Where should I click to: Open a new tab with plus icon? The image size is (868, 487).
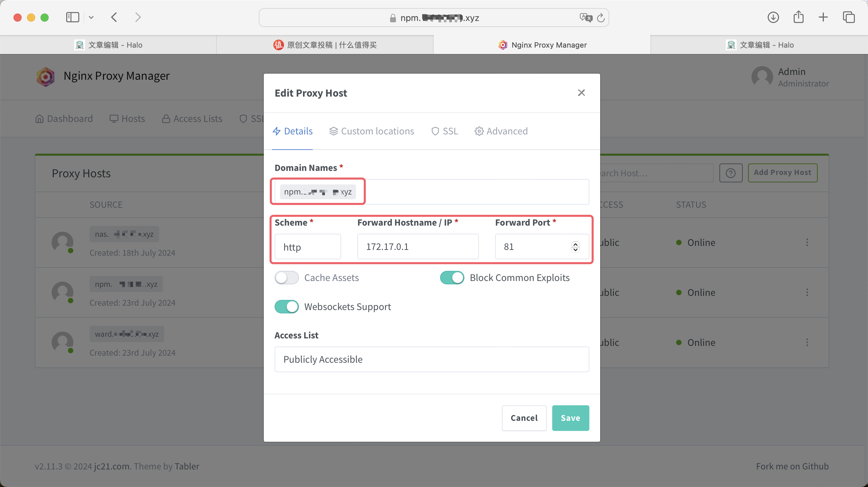point(823,17)
